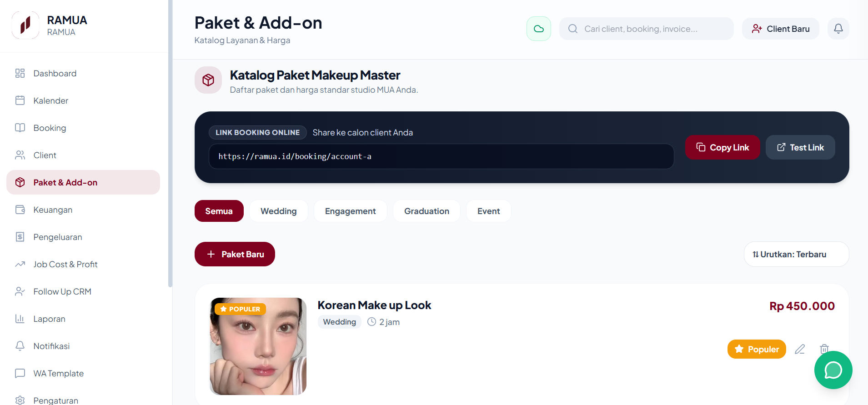
Task: Delete Korean Make up Look package
Action: pyautogui.click(x=824, y=349)
